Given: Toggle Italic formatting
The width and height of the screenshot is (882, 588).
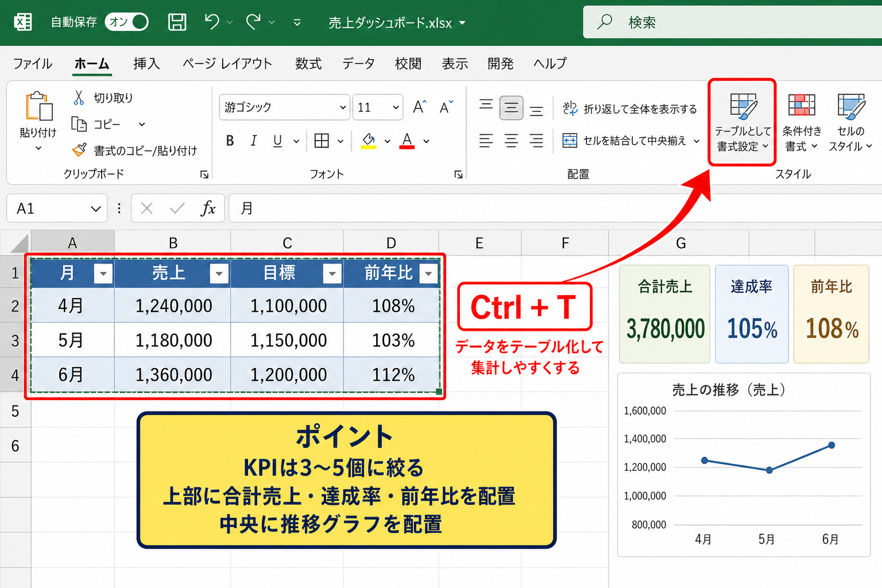Looking at the screenshot, I should [253, 141].
